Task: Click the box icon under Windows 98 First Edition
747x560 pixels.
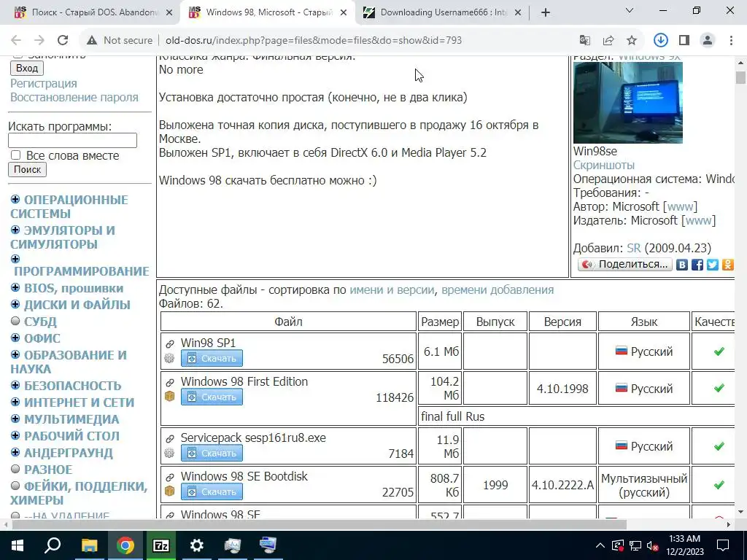Action: click(169, 396)
